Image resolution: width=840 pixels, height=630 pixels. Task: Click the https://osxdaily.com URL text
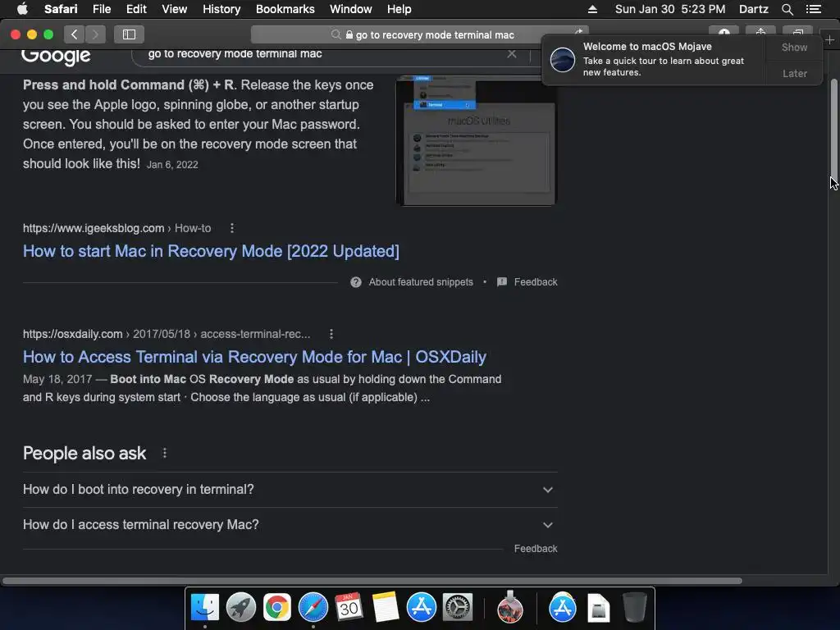tap(72, 335)
